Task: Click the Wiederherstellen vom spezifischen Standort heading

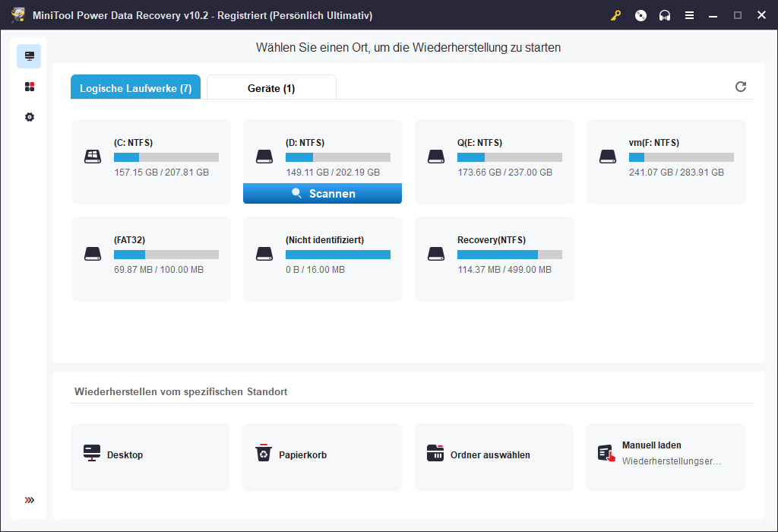Action: tap(181, 391)
